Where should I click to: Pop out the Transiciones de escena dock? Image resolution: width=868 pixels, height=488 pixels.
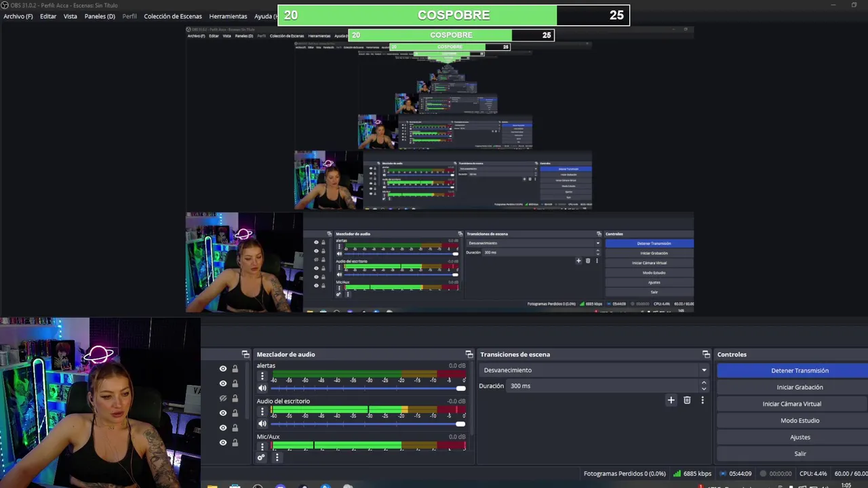(x=706, y=354)
